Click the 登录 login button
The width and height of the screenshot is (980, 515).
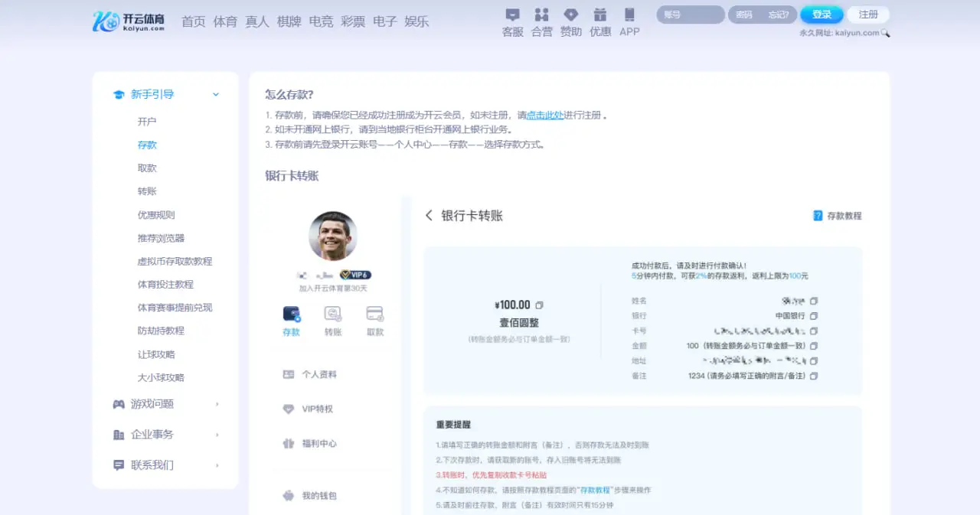click(x=822, y=14)
